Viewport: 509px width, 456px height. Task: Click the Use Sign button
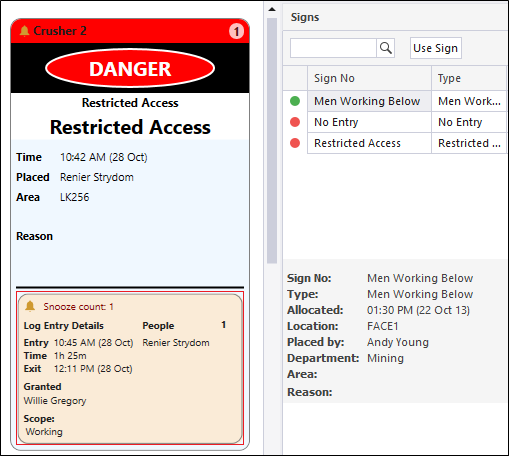pyautogui.click(x=436, y=48)
